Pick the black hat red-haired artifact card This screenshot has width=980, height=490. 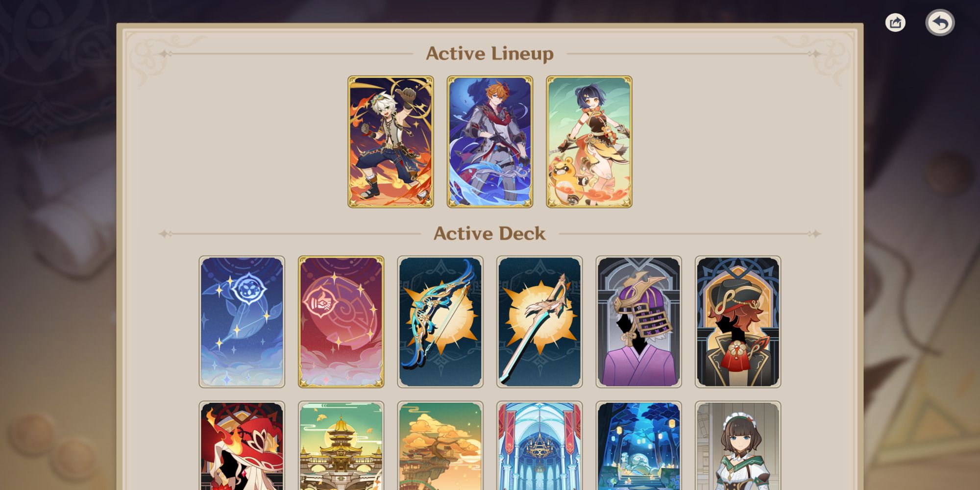(738, 322)
